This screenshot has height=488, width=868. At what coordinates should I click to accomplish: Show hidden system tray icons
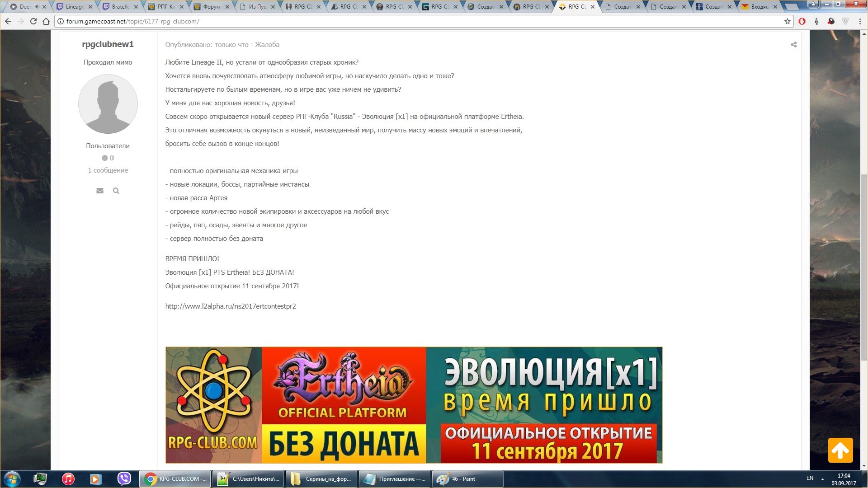[x=822, y=479]
